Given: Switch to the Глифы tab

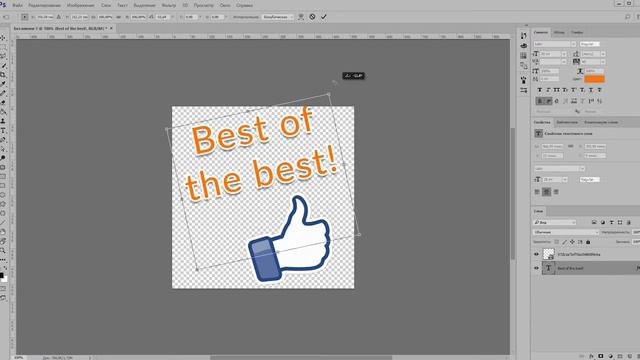Looking at the screenshot, I should coord(577,32).
